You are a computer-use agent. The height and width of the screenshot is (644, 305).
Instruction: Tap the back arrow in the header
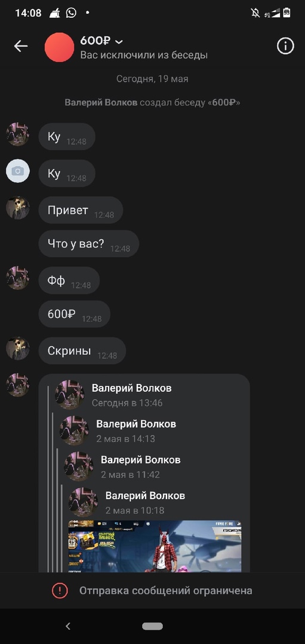[21, 47]
